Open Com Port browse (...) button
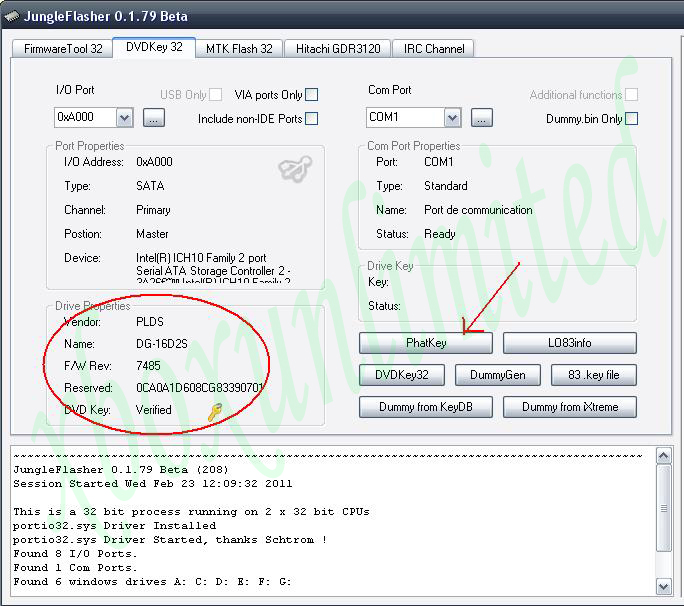This screenshot has height=606, width=684. (482, 118)
